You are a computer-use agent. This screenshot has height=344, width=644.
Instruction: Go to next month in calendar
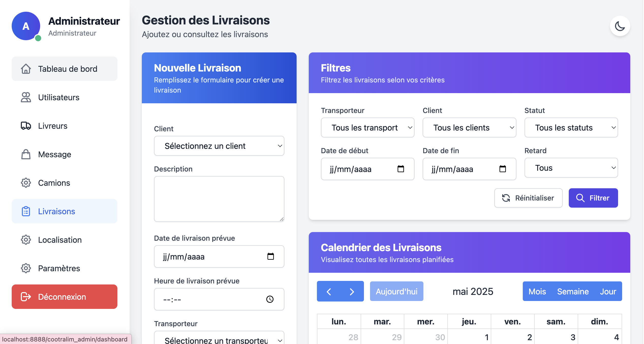352,291
